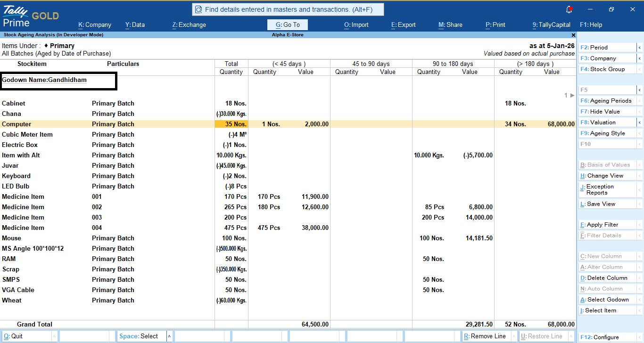Click A: Select Godown
644x343 pixels.
point(607,300)
